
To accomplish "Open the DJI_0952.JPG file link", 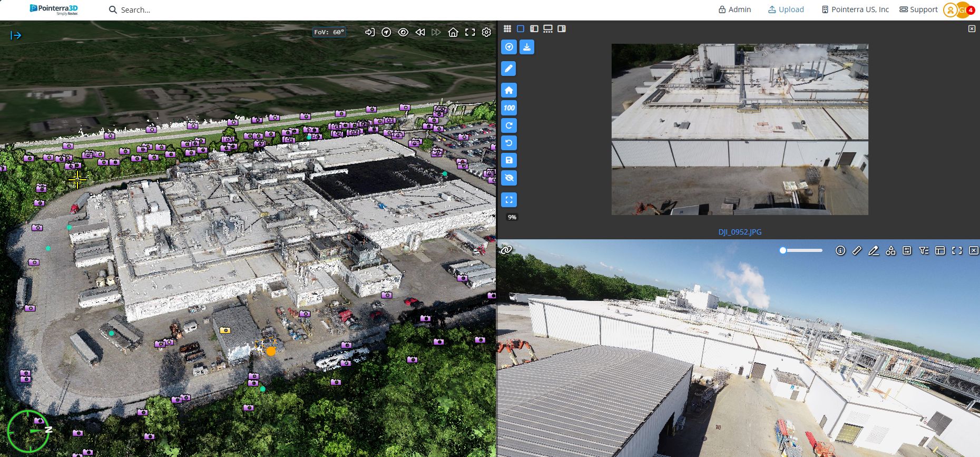I will click(740, 232).
